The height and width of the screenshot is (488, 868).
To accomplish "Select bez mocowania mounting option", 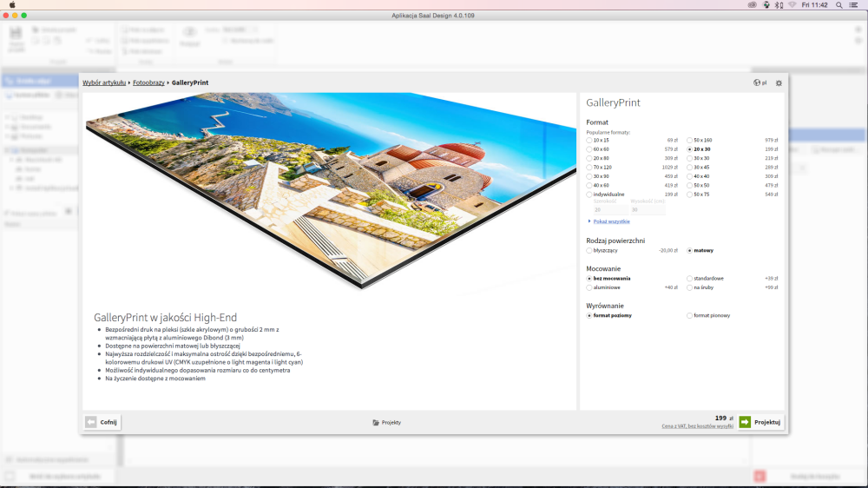I will tap(589, 279).
